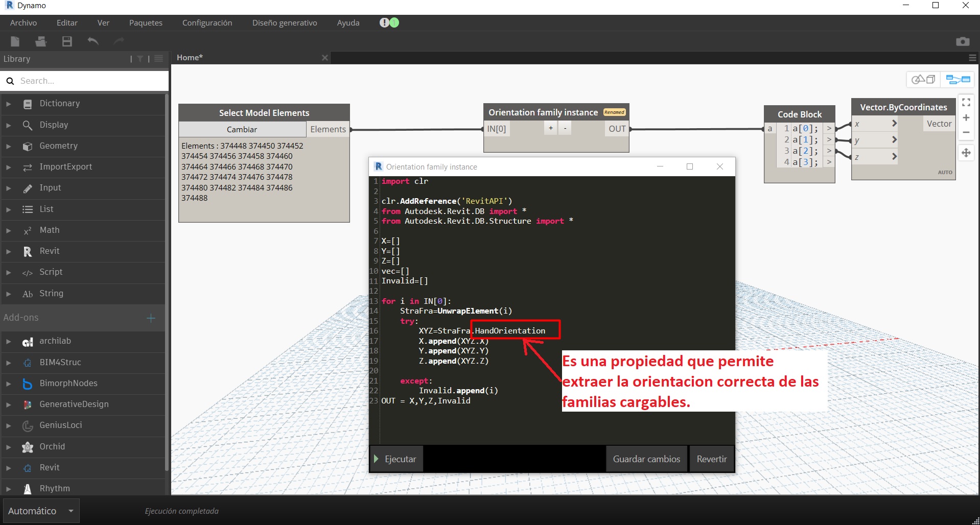
Task: Close the Home* tab
Action: coord(324,58)
